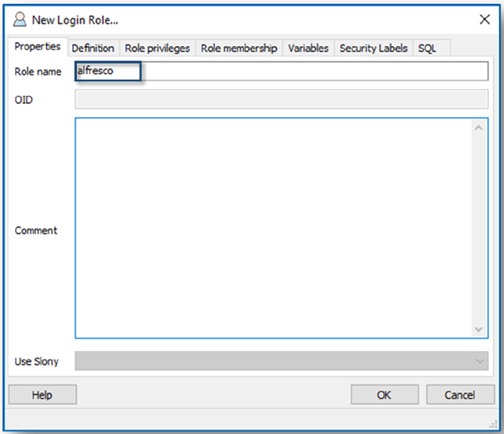This screenshot has width=504, height=434.
Task: Expand the Use Slony dropdown
Action: click(x=480, y=361)
